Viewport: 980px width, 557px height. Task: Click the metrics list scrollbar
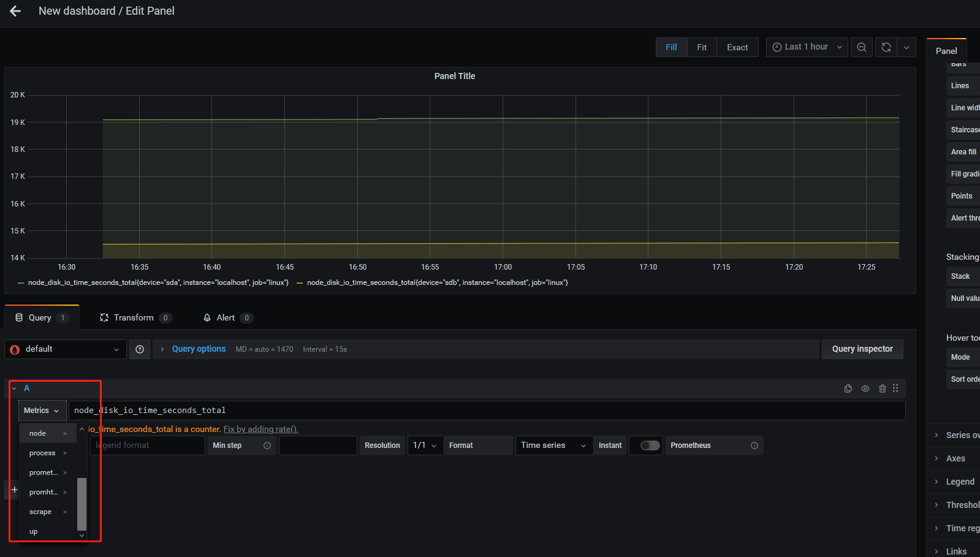[82, 504]
